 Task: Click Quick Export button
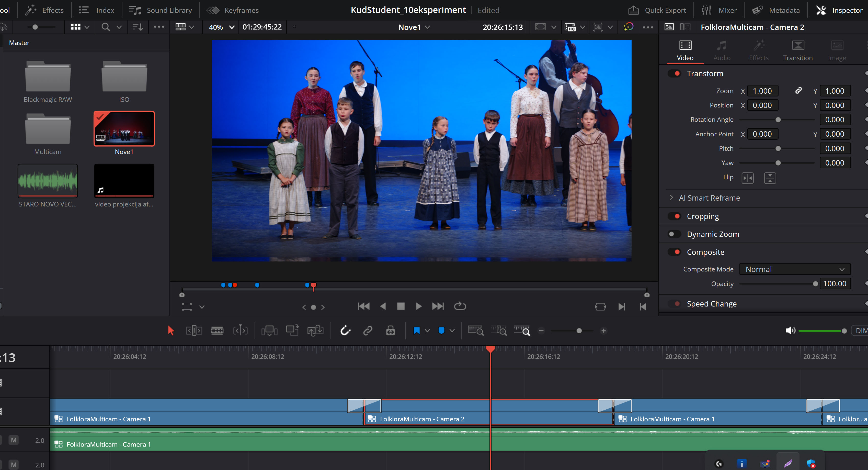pyautogui.click(x=657, y=10)
